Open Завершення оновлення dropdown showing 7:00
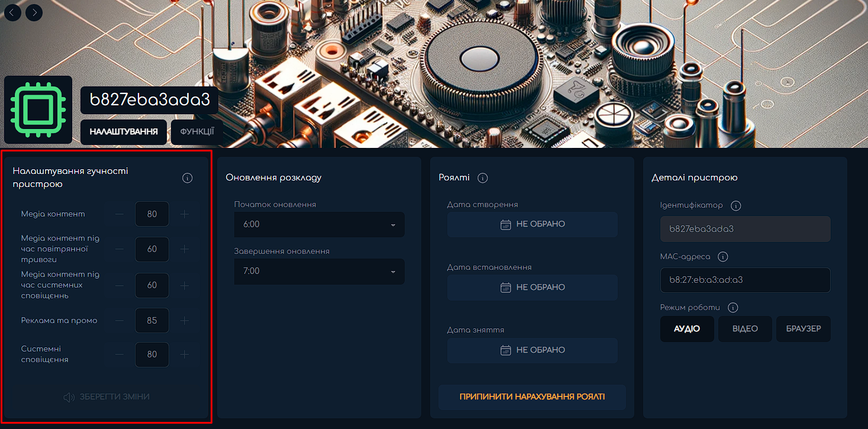This screenshot has height=429, width=868. tap(320, 271)
